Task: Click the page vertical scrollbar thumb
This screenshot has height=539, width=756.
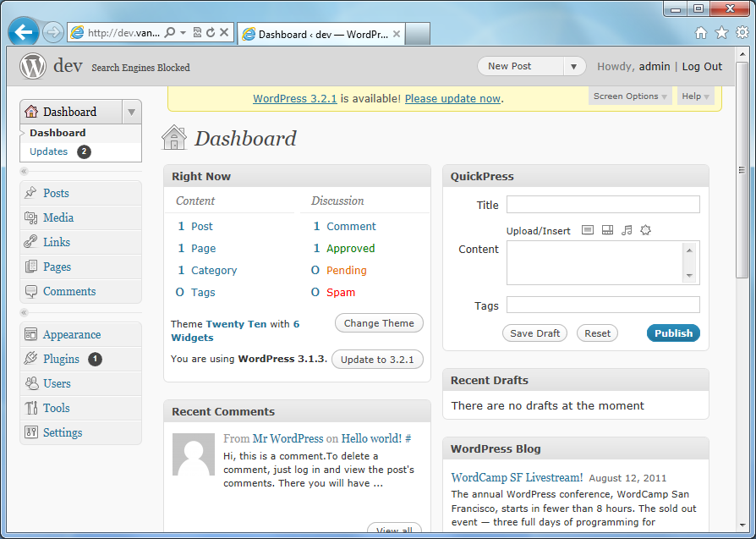Action: [x=742, y=170]
